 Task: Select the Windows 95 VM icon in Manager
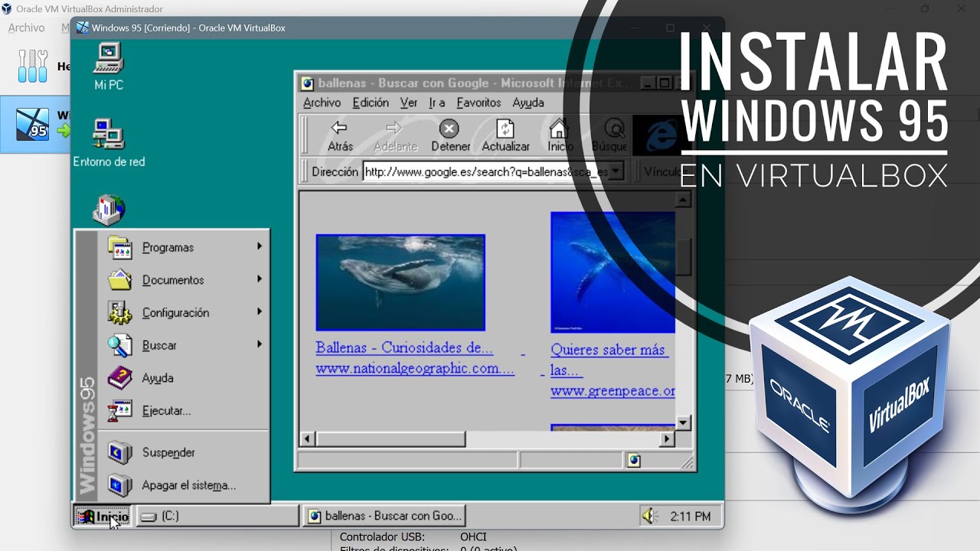(x=33, y=124)
